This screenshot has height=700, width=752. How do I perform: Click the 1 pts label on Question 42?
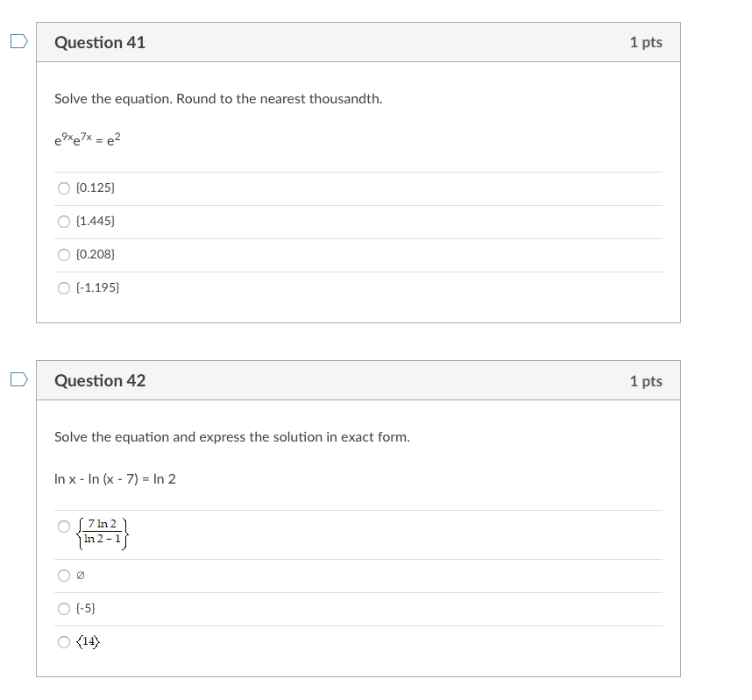click(646, 380)
